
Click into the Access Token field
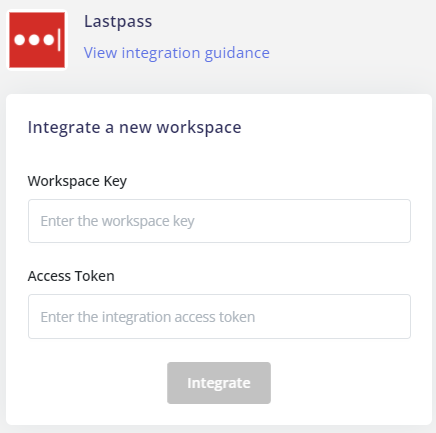(x=219, y=316)
